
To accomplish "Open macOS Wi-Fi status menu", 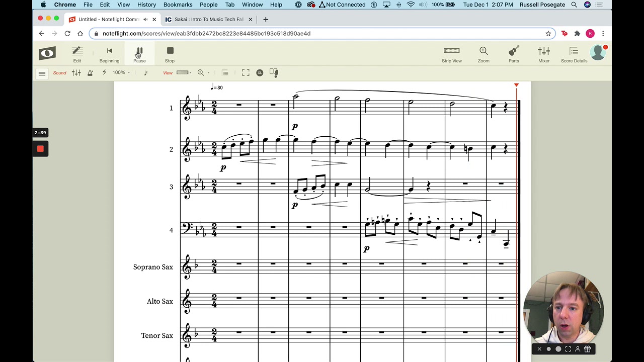I will [411, 5].
